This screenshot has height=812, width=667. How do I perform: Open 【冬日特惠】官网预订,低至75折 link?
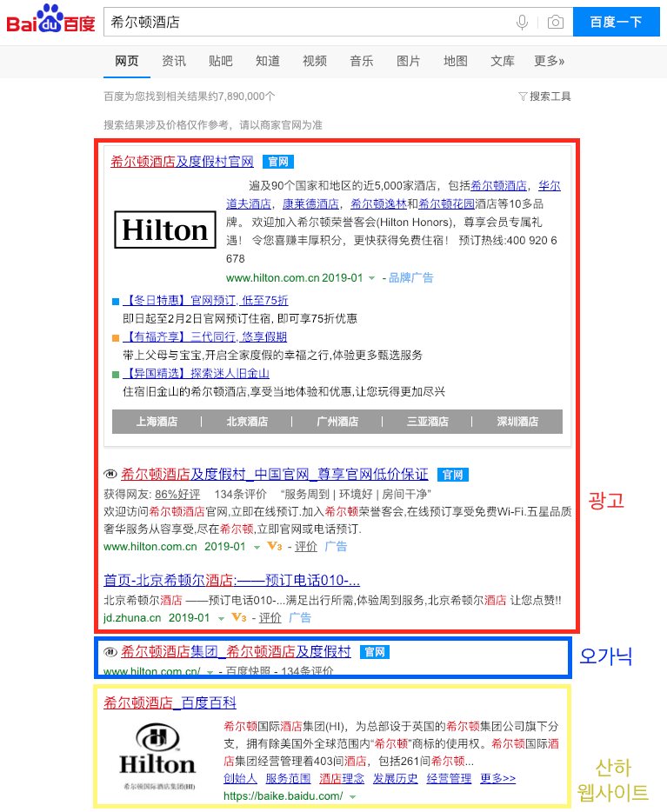pos(205,300)
